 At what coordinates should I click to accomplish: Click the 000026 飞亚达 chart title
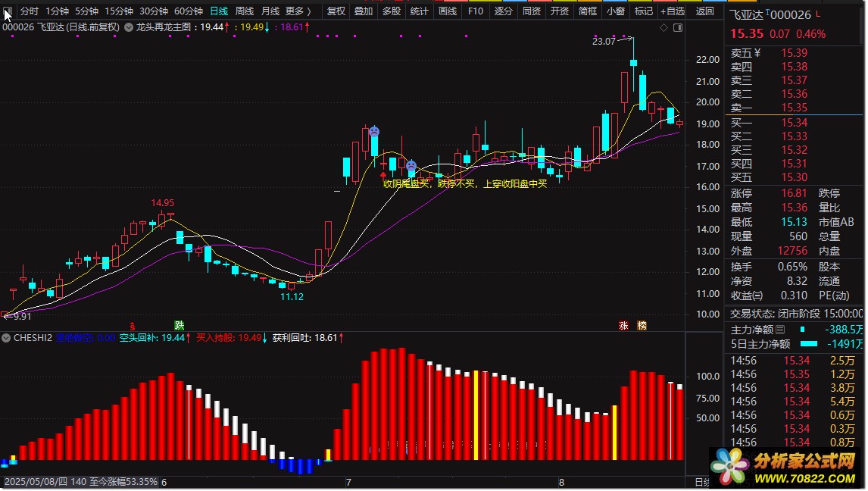pos(61,27)
